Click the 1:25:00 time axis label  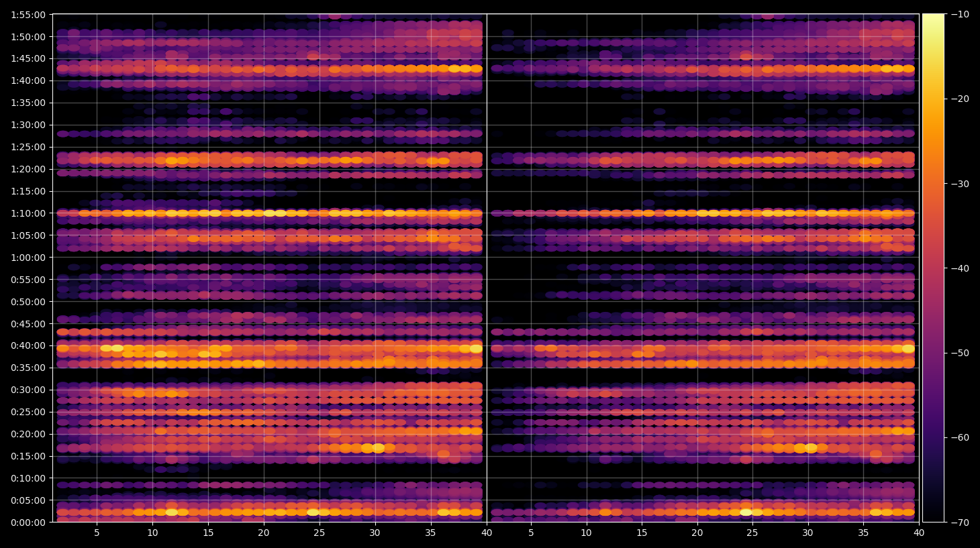28,147
